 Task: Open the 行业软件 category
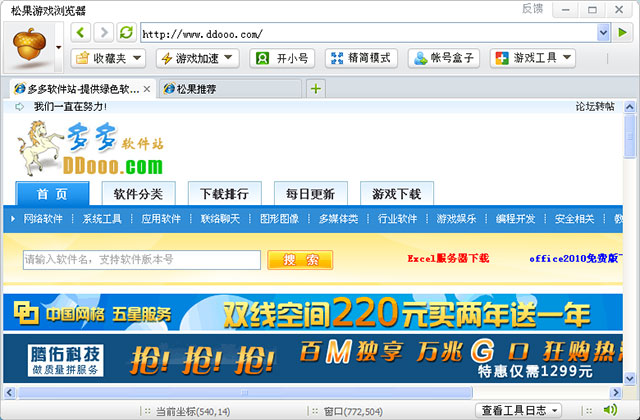pyautogui.click(x=397, y=219)
